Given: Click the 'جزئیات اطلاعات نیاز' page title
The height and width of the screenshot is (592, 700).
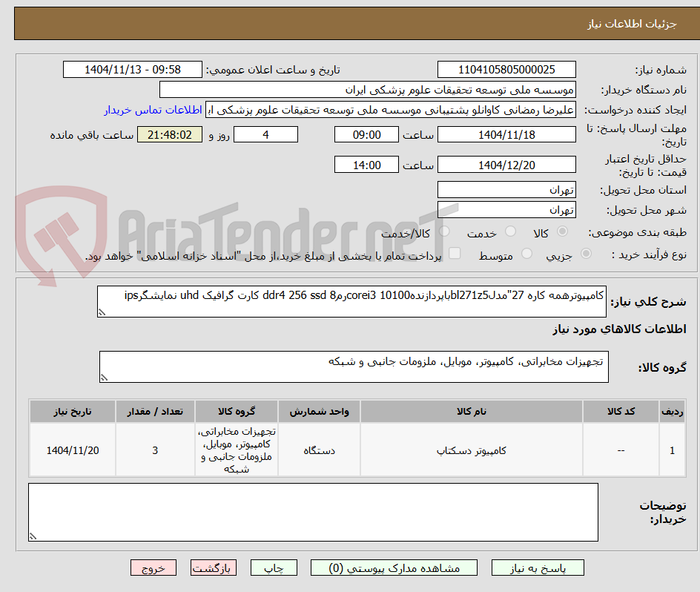Looking at the screenshot, I should coord(632,24).
